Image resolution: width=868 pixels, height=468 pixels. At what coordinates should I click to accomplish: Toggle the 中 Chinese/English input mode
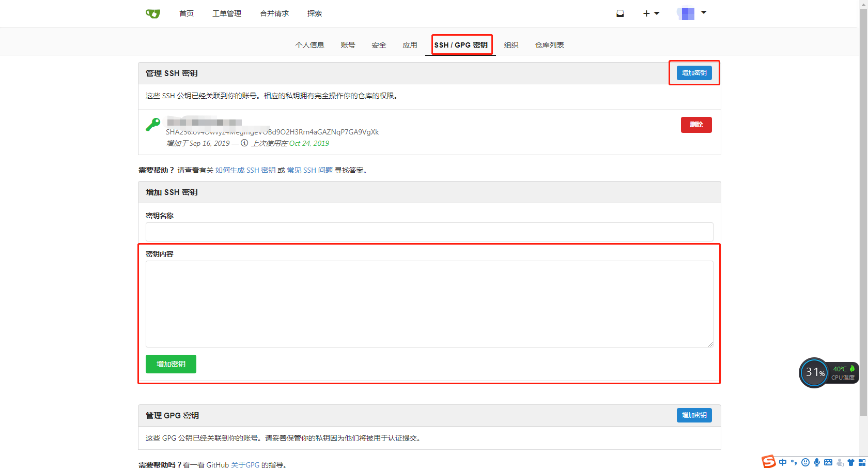[x=783, y=462]
